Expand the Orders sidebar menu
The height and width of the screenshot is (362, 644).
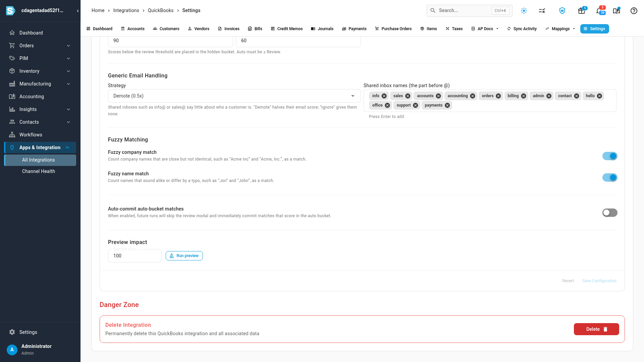coord(40,46)
